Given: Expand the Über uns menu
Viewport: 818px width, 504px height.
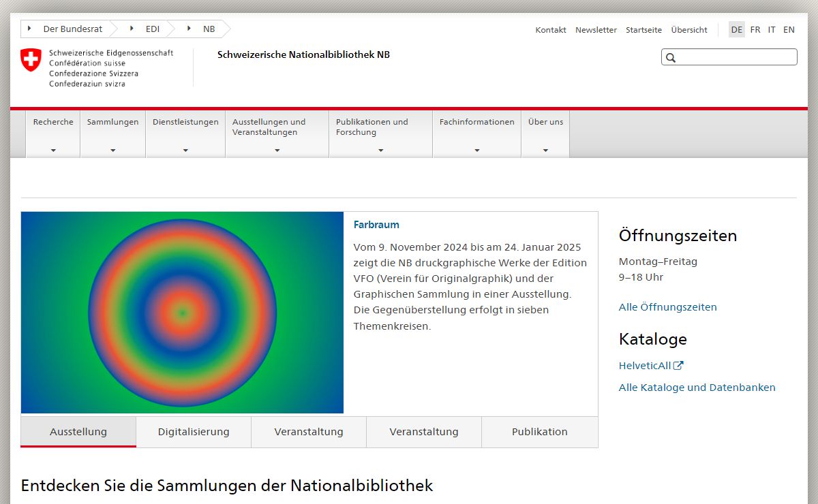Looking at the screenshot, I should [x=545, y=134].
